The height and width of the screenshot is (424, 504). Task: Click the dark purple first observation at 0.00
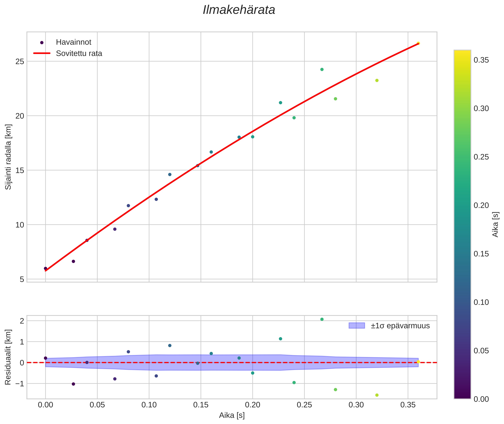tap(45, 268)
